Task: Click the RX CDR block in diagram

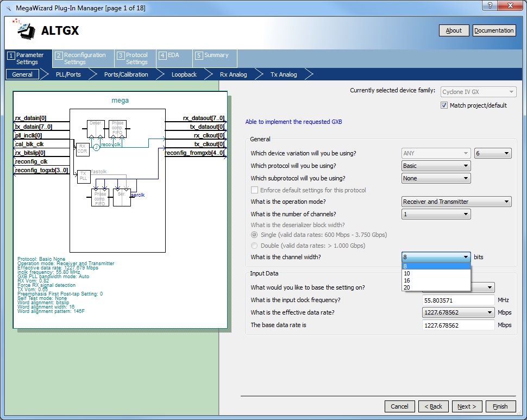Action: pos(83,149)
